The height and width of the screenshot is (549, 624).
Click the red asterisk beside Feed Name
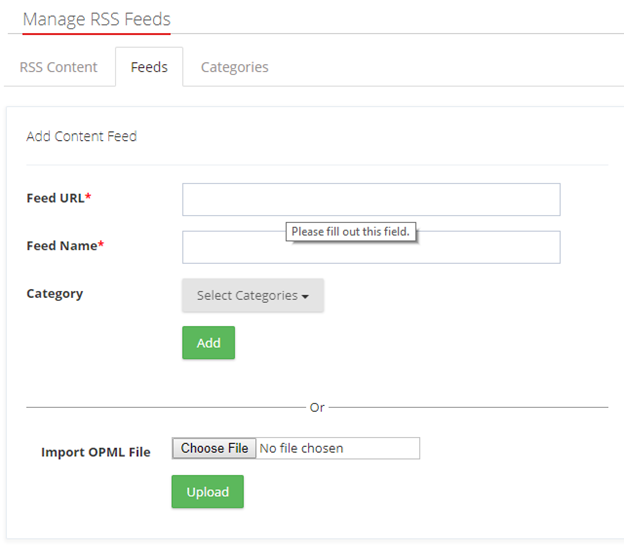(x=101, y=246)
